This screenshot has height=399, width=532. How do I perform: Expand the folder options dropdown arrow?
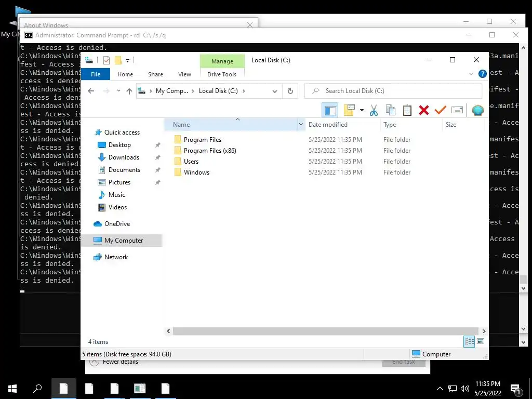pyautogui.click(x=362, y=110)
